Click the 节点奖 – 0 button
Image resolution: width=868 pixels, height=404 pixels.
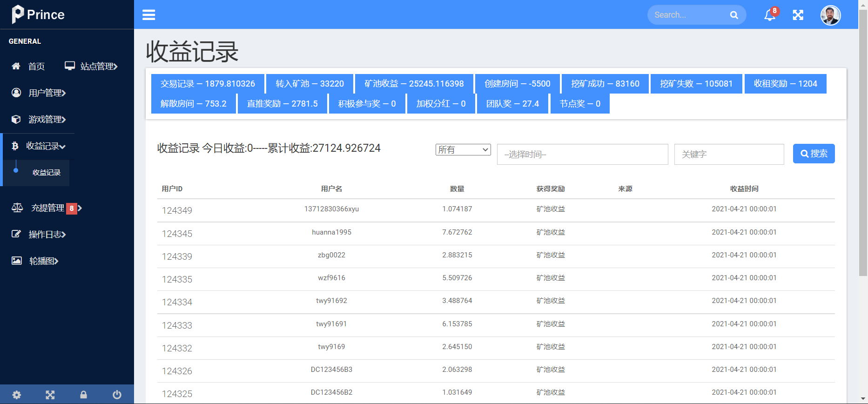point(580,104)
